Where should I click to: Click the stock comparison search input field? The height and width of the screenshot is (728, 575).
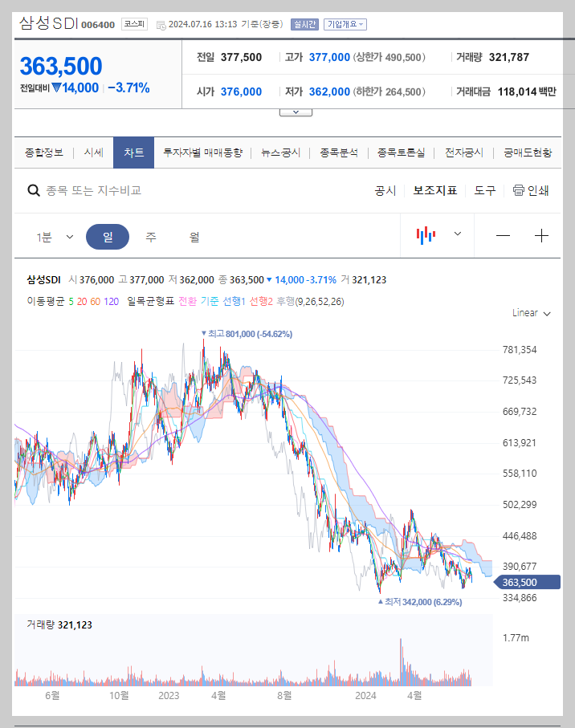pyautogui.click(x=120, y=190)
